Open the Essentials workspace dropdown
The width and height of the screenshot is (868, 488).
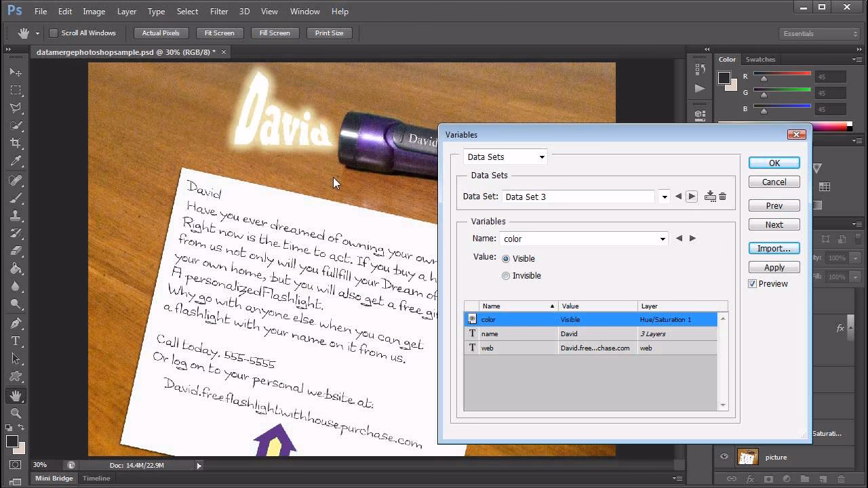click(821, 33)
